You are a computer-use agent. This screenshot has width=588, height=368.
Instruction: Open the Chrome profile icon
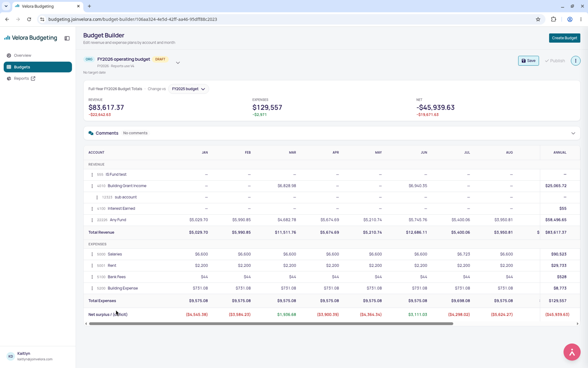[570, 19]
